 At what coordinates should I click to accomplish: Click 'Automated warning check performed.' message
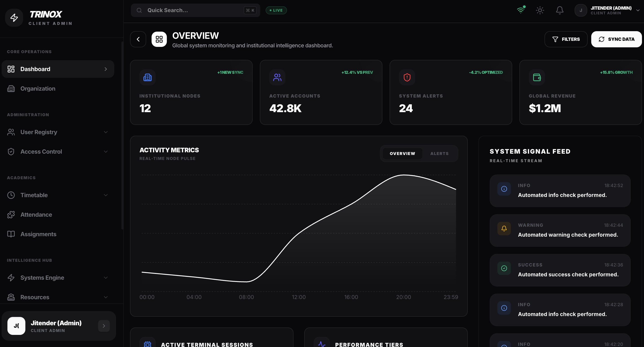coord(568,235)
